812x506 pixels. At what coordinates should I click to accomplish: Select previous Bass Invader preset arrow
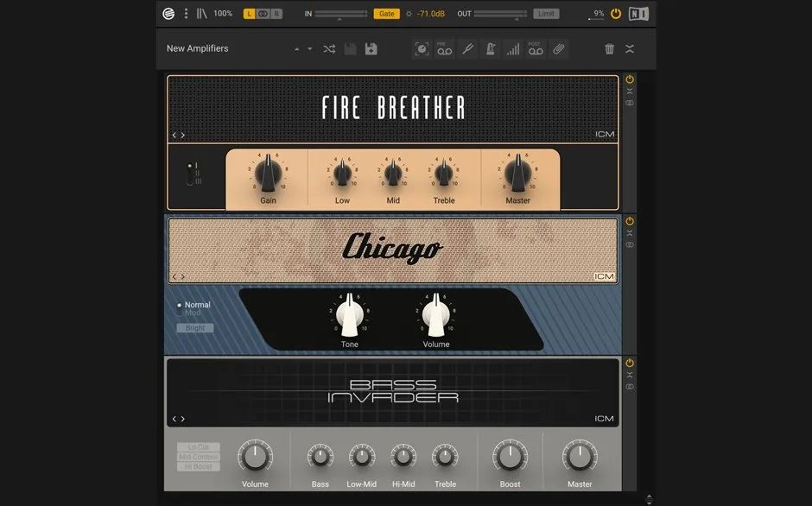coord(174,419)
